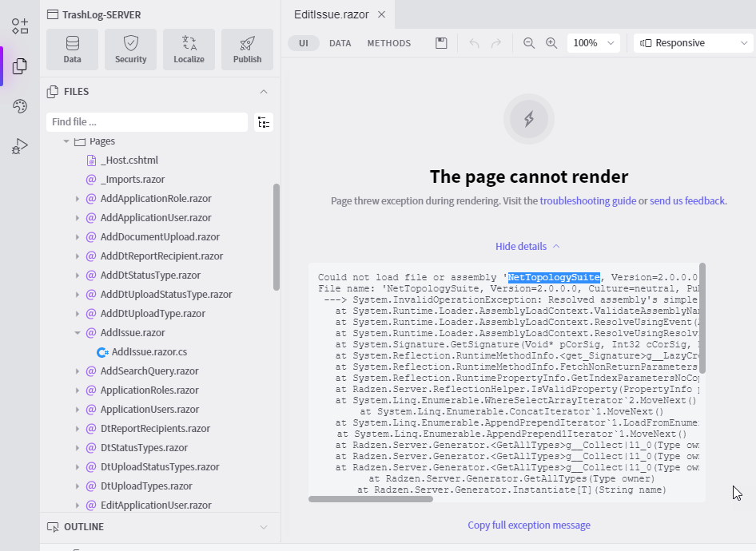This screenshot has width=756, height=551.
Task: Collapse the expanded AddIssue.razor tree node
Action: click(x=78, y=333)
